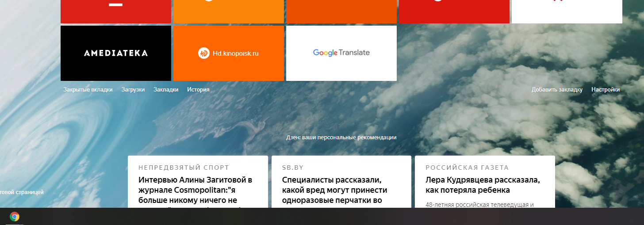Click the orange tile above Hd.kinopoisk.ru
The image size is (644, 225).
(228, 11)
